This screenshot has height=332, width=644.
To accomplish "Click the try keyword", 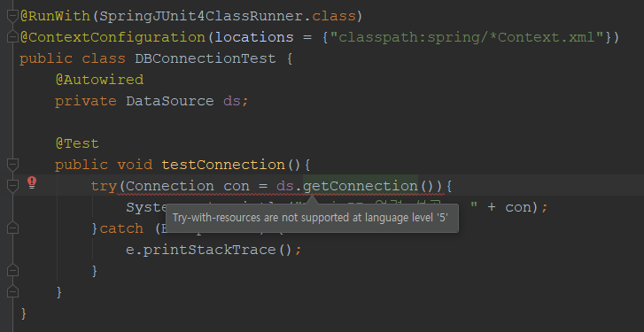I will pos(104,186).
